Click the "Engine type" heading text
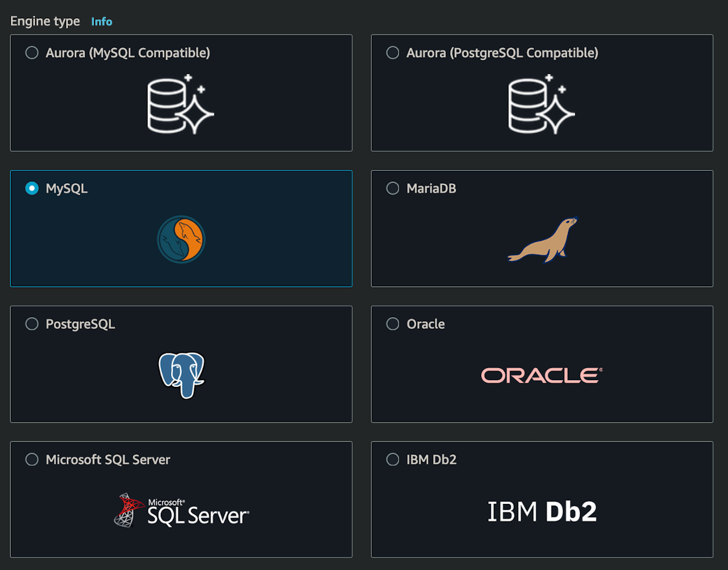Image resolution: width=728 pixels, height=570 pixels. 45,21
